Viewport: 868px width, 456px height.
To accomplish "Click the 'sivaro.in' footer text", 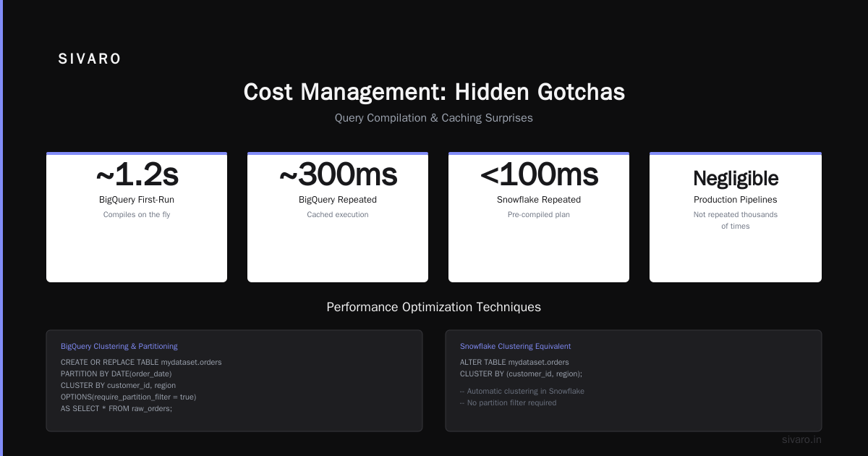I will [801, 439].
